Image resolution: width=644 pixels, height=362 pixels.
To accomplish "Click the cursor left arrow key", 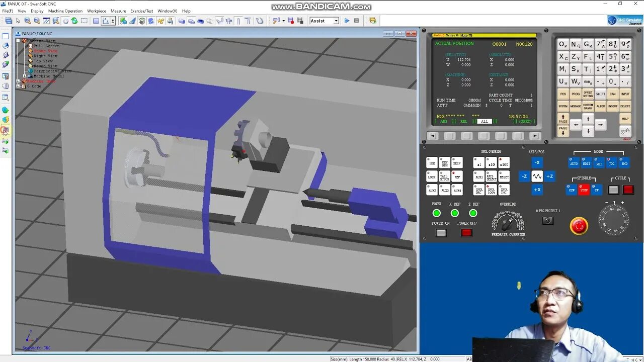I will 576,125.
